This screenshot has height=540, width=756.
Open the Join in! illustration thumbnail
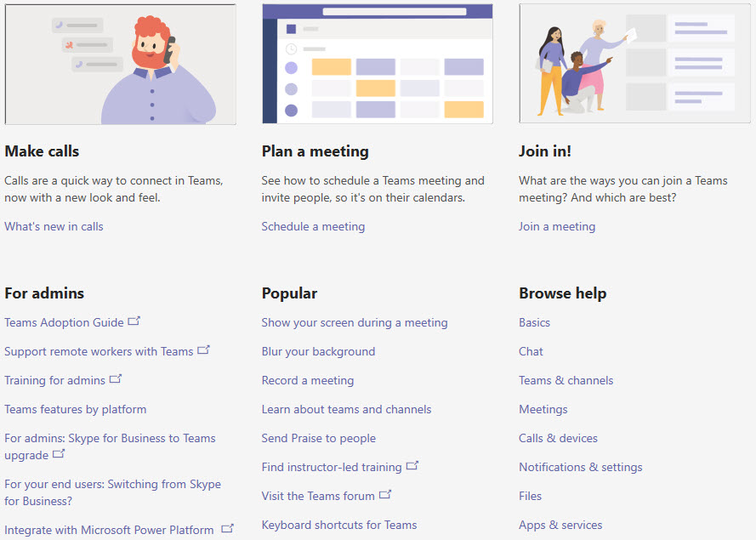coord(634,63)
